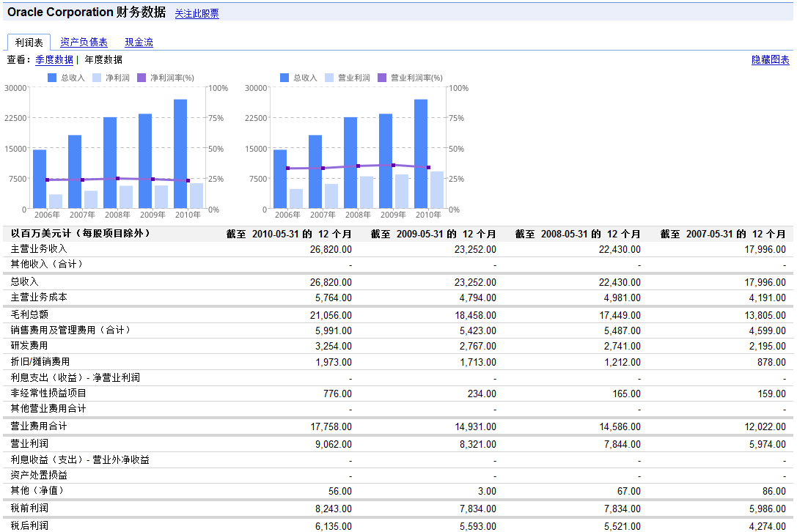Screen dimensions: 797x532
Task: Click the 14,931.00 营业费用合计 cell
Action: (475, 426)
